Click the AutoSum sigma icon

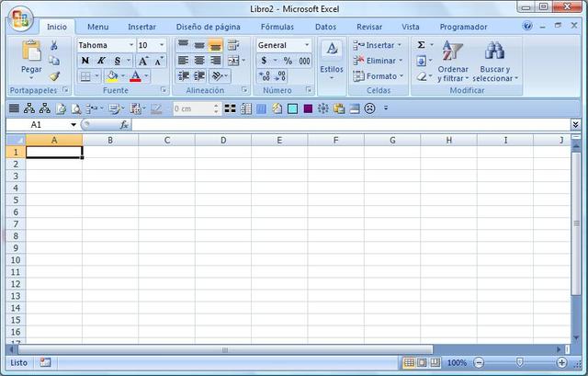click(x=421, y=45)
